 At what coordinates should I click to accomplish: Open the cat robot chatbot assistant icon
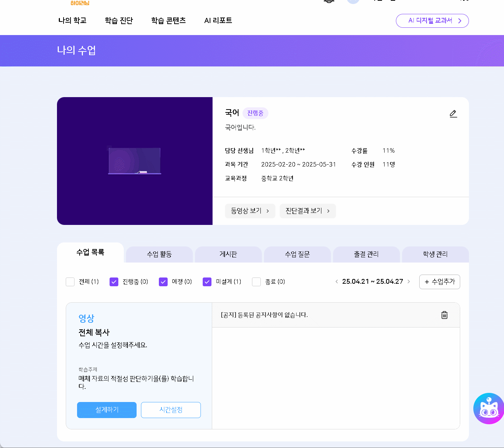489,409
